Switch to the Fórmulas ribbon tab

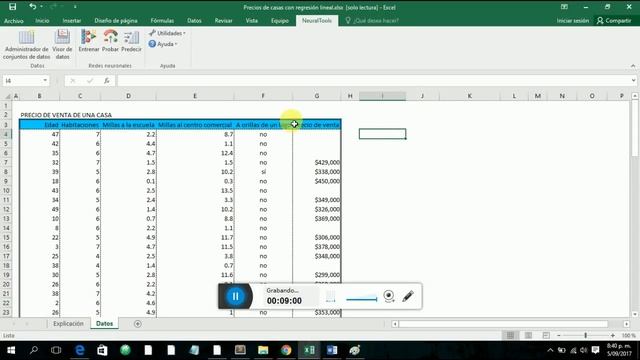tap(162, 20)
